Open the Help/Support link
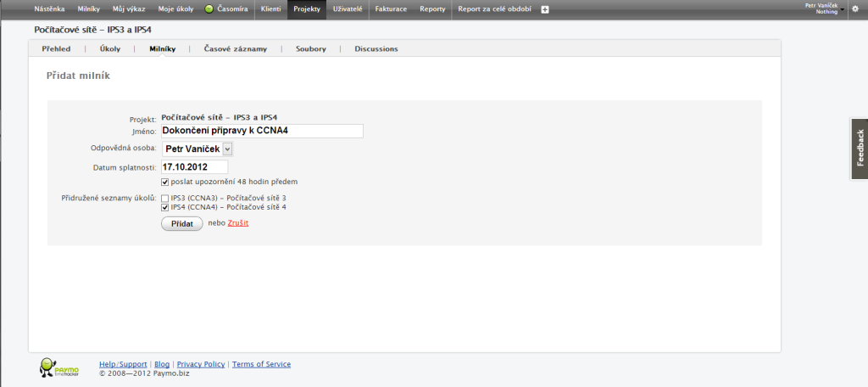The height and width of the screenshot is (387, 868). (123, 364)
